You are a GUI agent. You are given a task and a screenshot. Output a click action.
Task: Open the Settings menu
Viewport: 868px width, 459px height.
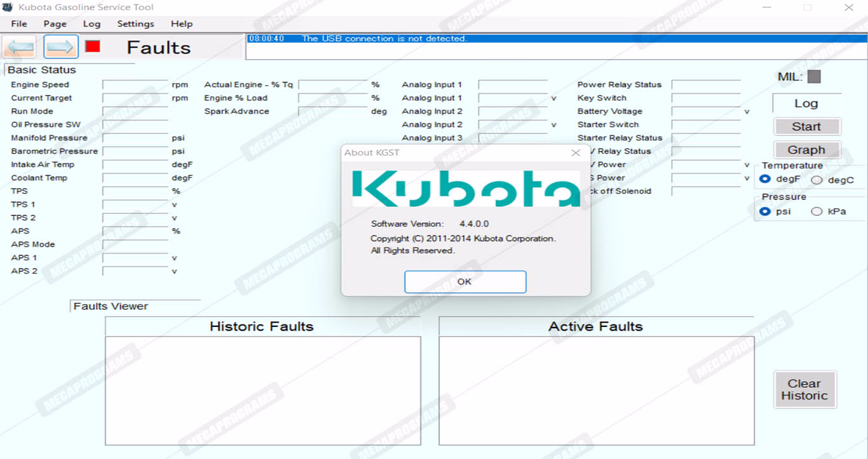(x=135, y=23)
